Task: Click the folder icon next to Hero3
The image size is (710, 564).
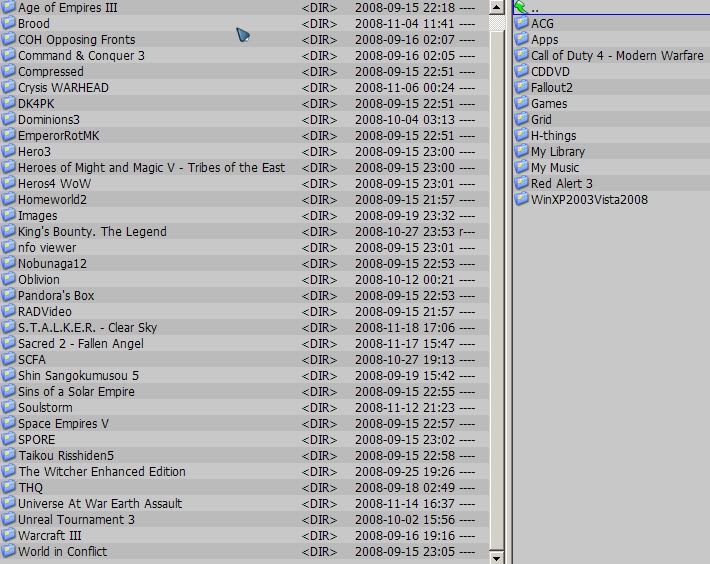Action: 8,151
